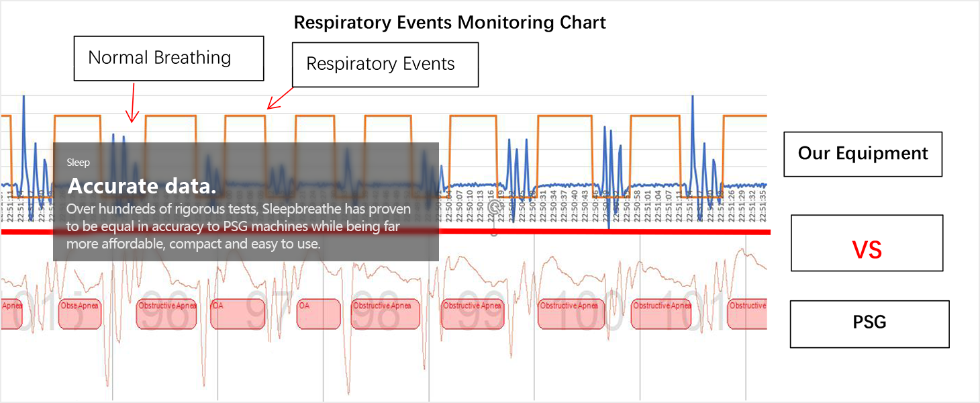
Task: Select the Obstructive Apnea marker over number 100
Action: [570, 314]
